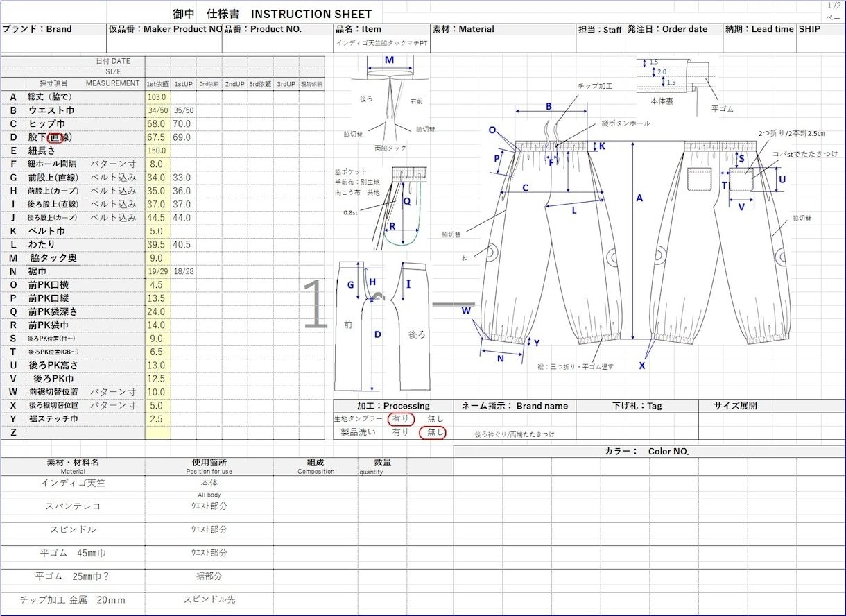The width and height of the screenshot is (846, 616).
Task: Click the '素材・材料名' column header
Action: pos(73,462)
